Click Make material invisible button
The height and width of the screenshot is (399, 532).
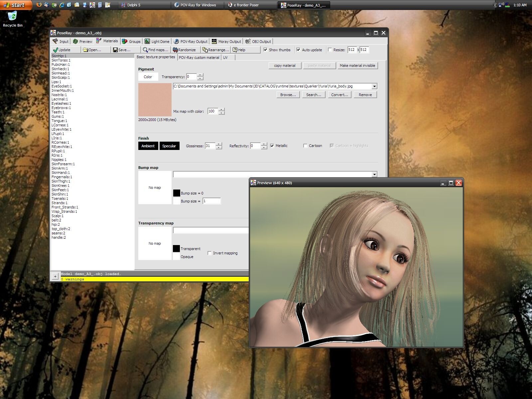point(357,66)
